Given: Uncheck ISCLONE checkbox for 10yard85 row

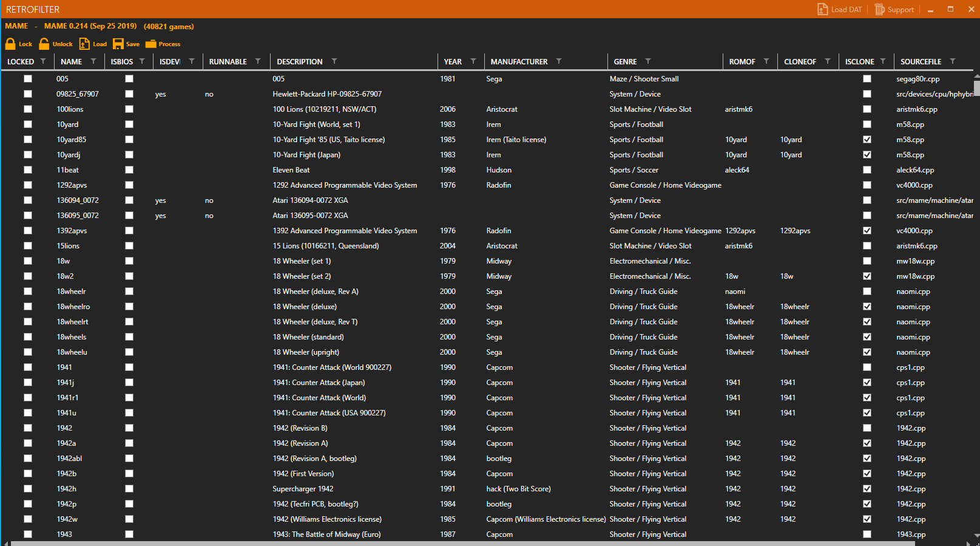Looking at the screenshot, I should click(867, 140).
